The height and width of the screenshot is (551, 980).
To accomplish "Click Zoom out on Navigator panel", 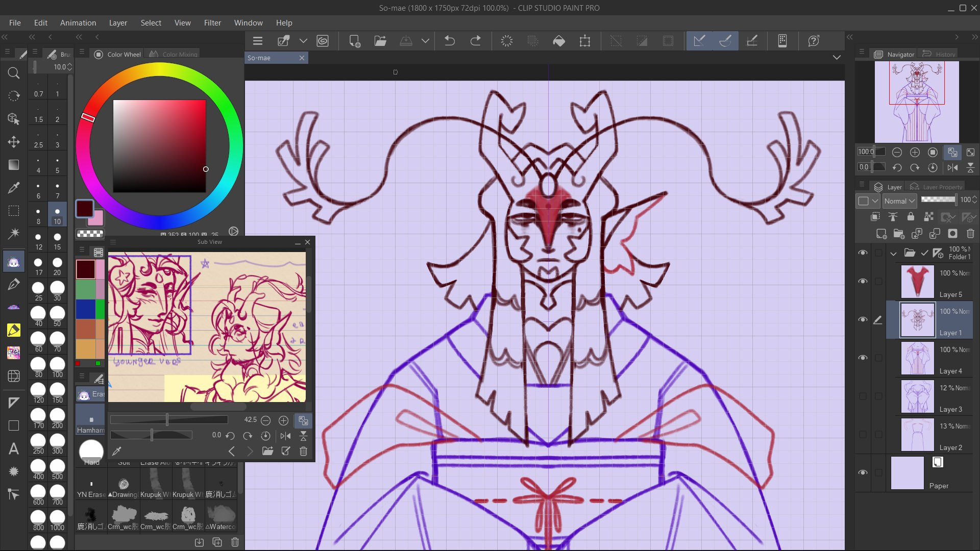I will [897, 152].
